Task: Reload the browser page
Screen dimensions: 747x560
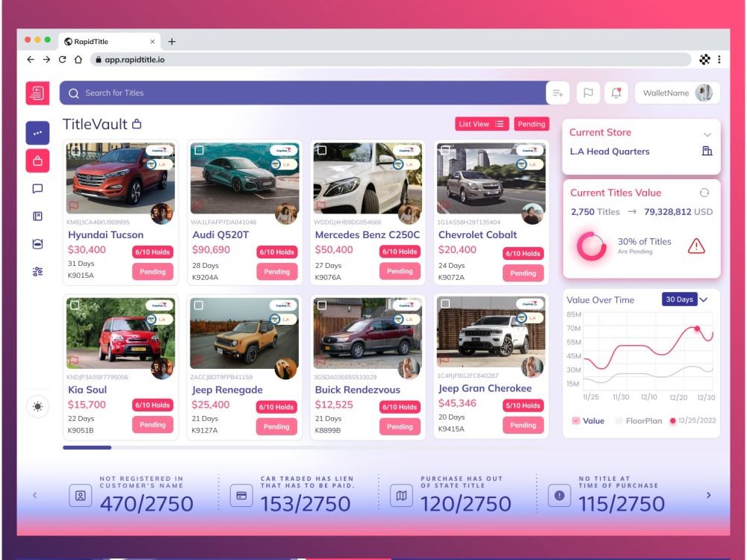Action: (x=62, y=60)
